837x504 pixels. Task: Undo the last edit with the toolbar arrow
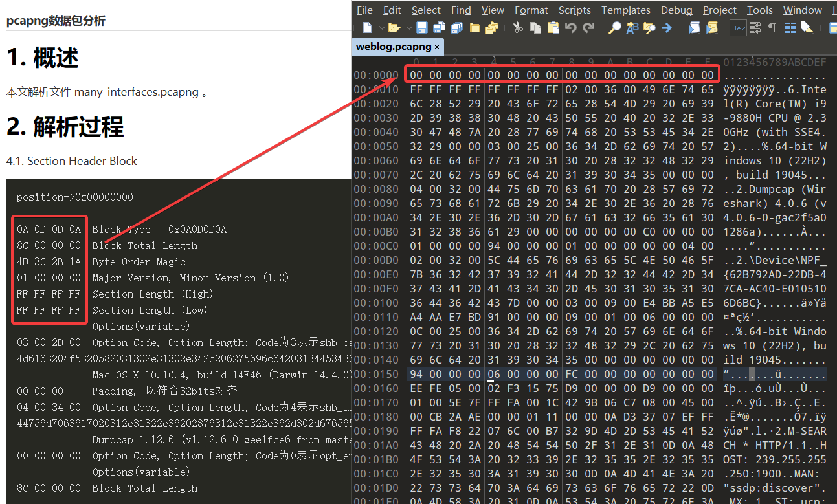(x=570, y=28)
